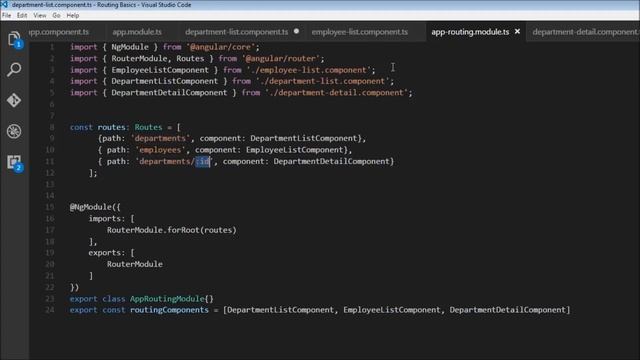Click RouterModule on line 20

click(135, 264)
